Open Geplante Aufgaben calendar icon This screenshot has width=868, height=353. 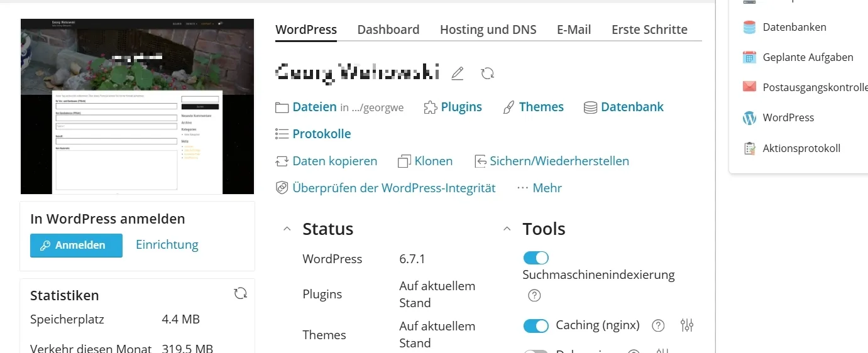pyautogui.click(x=749, y=57)
